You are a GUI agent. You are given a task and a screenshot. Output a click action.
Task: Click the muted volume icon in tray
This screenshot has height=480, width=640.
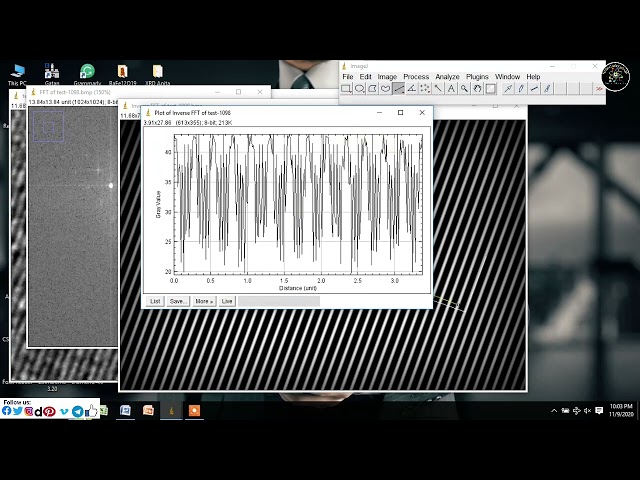tap(587, 411)
